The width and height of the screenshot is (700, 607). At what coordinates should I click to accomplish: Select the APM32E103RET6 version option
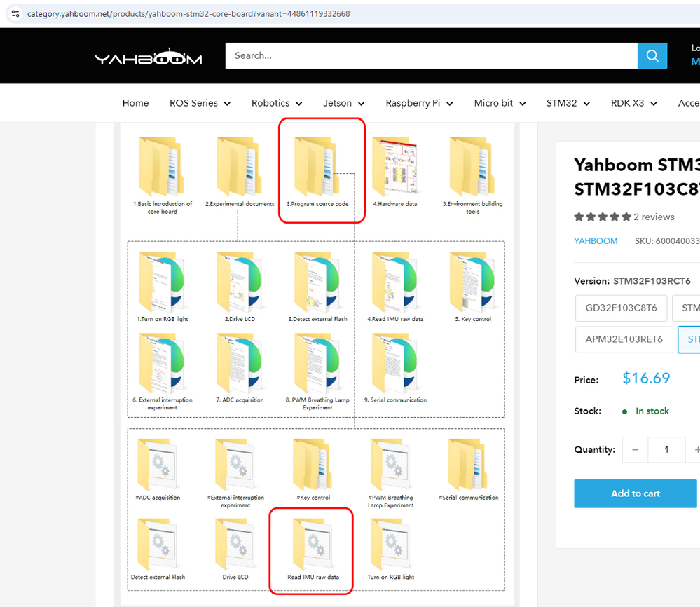624,339
